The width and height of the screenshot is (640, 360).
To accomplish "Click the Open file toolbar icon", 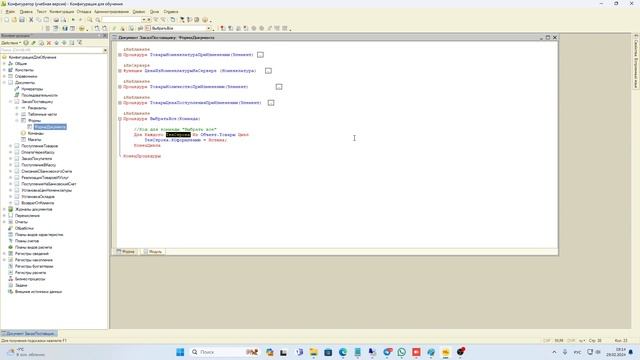I will pos(14,20).
